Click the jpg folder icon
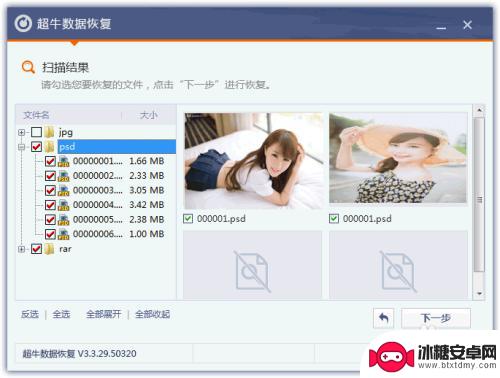Screen dimensions: 500x378 (x=49, y=132)
